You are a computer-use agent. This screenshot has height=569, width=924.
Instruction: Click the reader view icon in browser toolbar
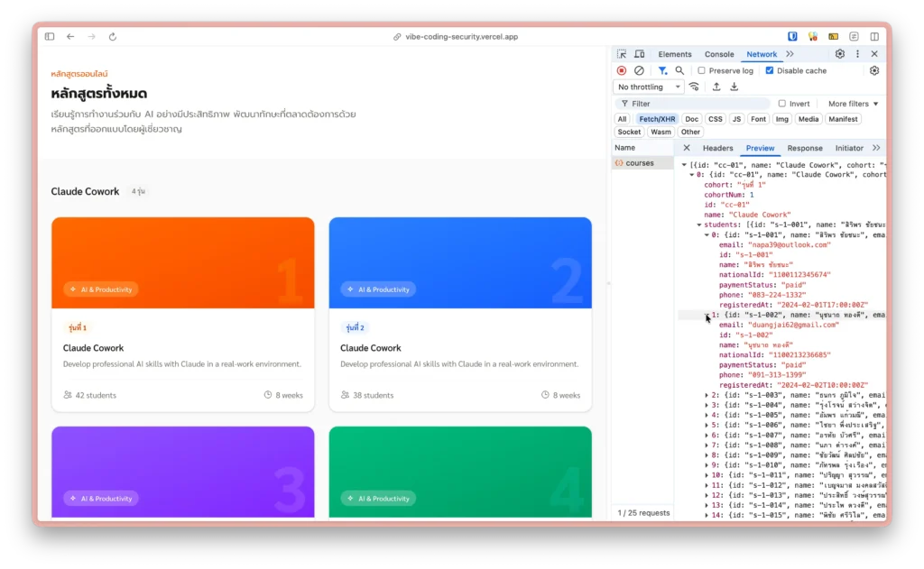point(854,36)
